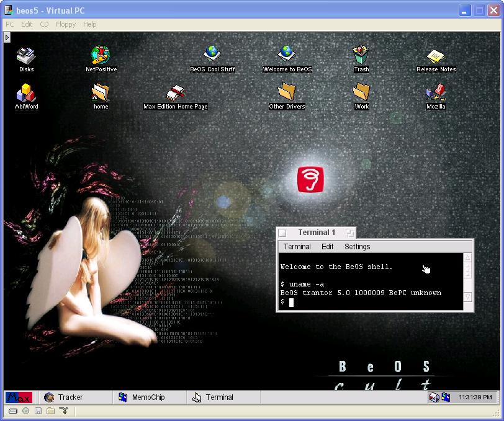The height and width of the screenshot is (421, 504).
Task: Open the Floppy menu in Virtual PC
Action: 66,24
